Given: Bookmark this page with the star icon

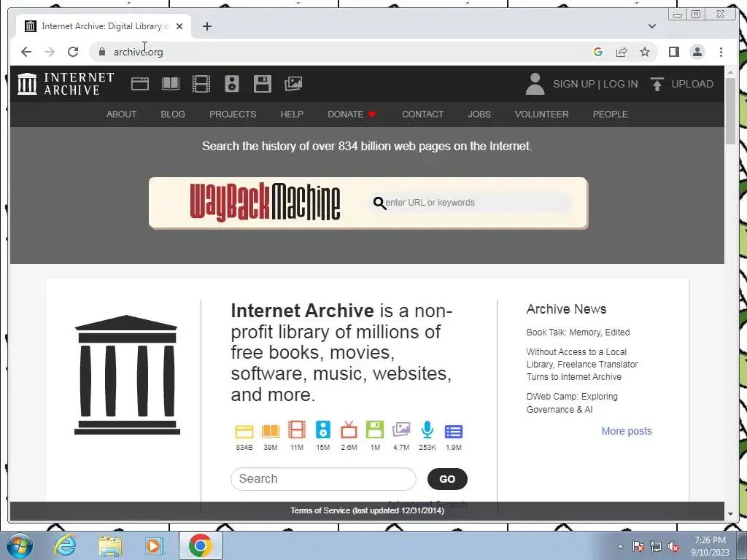Looking at the screenshot, I should [645, 52].
